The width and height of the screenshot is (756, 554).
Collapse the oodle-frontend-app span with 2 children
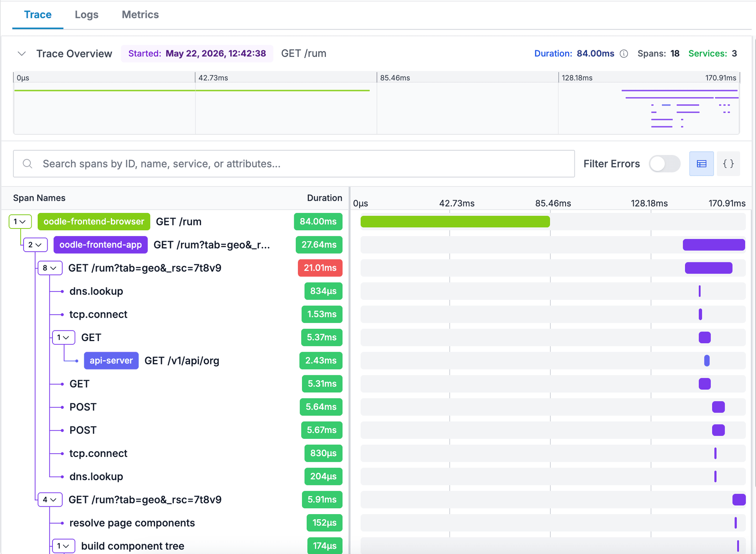(x=35, y=245)
